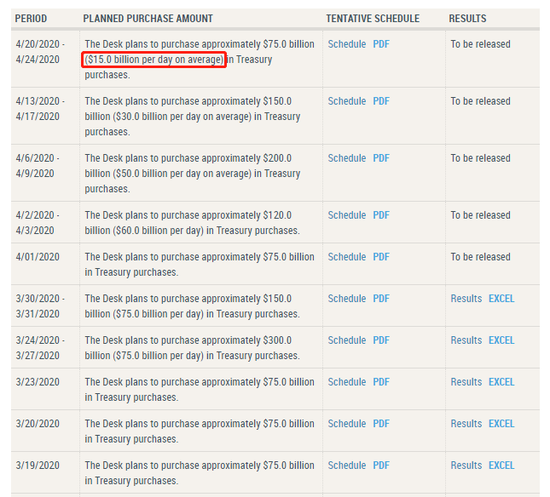The width and height of the screenshot is (550, 497).
Task: Open PDF for the 3/23/2020 row
Action: [381, 382]
